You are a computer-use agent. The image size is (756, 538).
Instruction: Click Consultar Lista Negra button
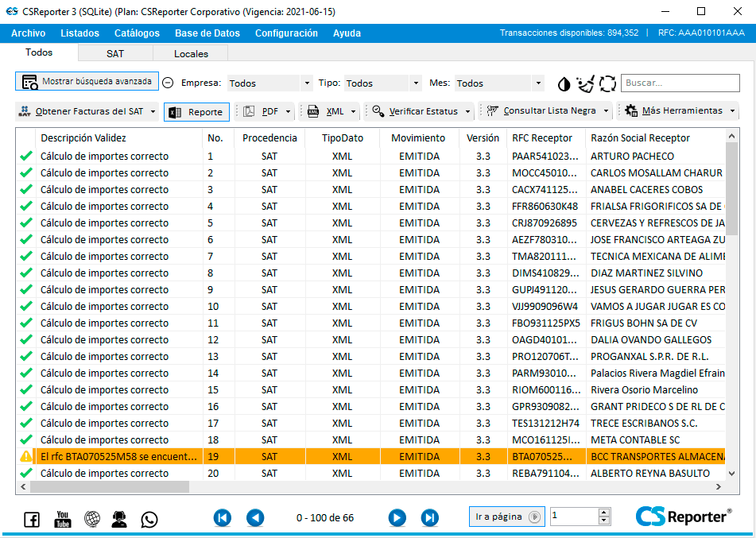[x=541, y=111]
